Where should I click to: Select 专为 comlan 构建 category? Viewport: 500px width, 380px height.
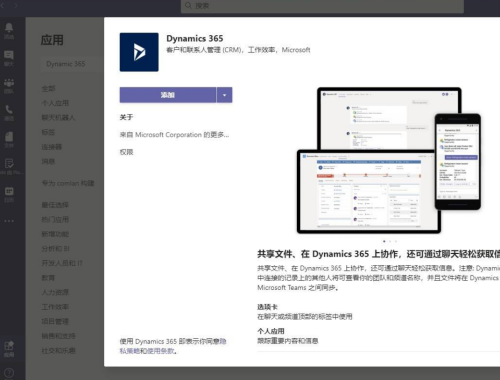[68, 183]
